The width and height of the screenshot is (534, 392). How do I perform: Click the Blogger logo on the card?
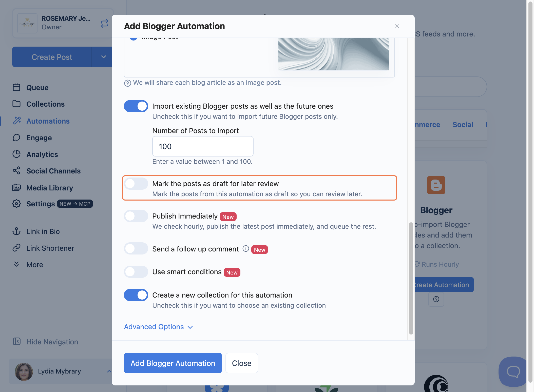[436, 185]
